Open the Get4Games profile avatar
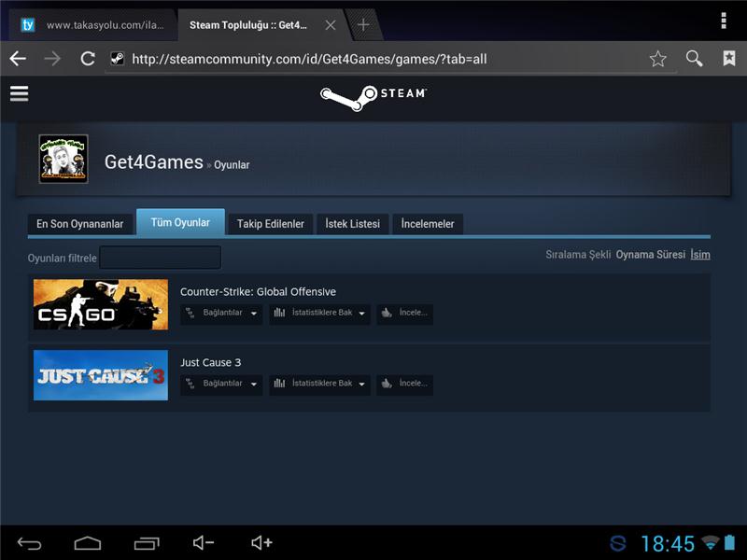This screenshot has width=747, height=560. pyautogui.click(x=63, y=159)
